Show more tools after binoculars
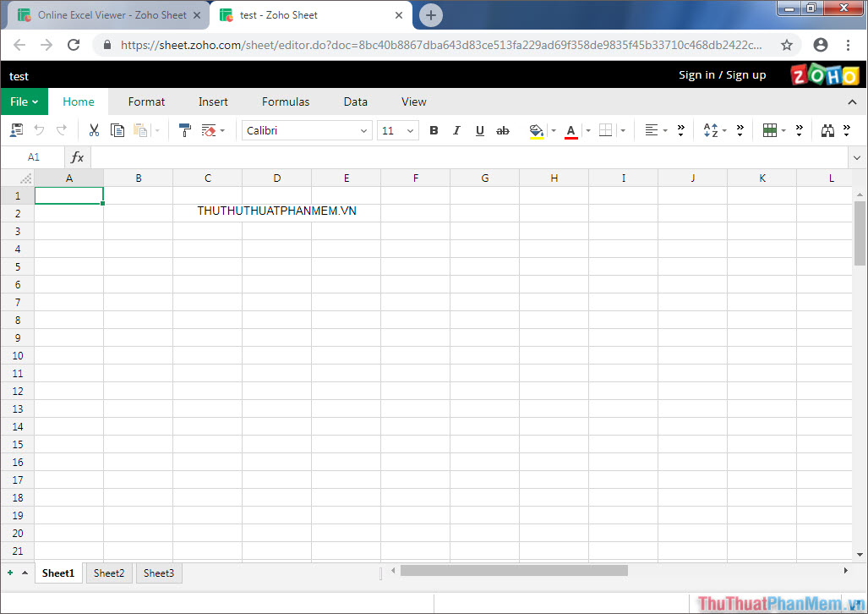Image resolution: width=868 pixels, height=614 pixels. [847, 130]
